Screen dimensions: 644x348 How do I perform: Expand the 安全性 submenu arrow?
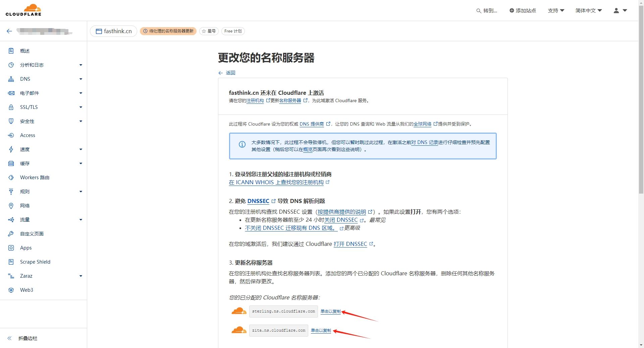point(81,121)
